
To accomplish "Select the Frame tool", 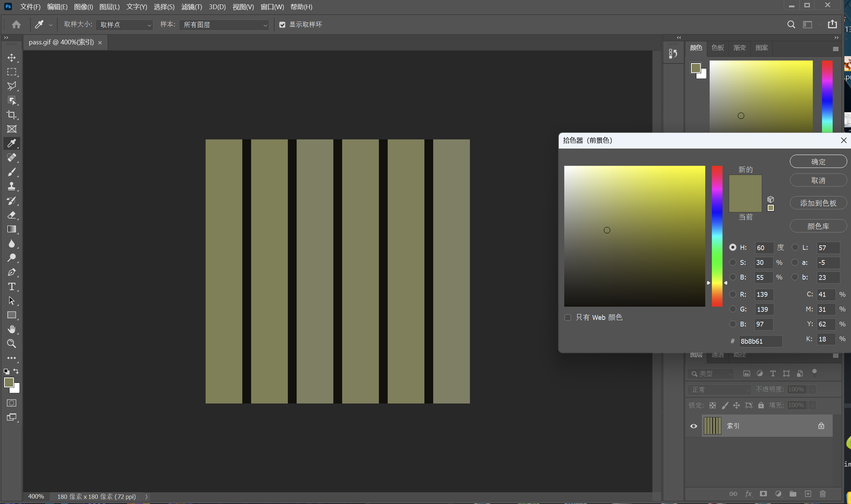I will click(12, 129).
